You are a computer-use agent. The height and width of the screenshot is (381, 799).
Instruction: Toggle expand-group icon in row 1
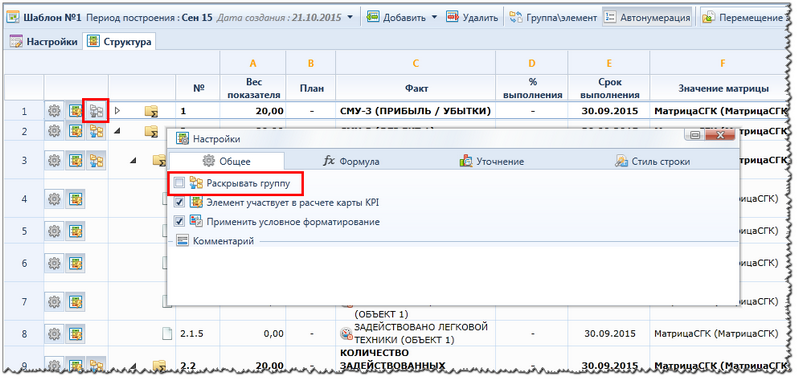96,111
